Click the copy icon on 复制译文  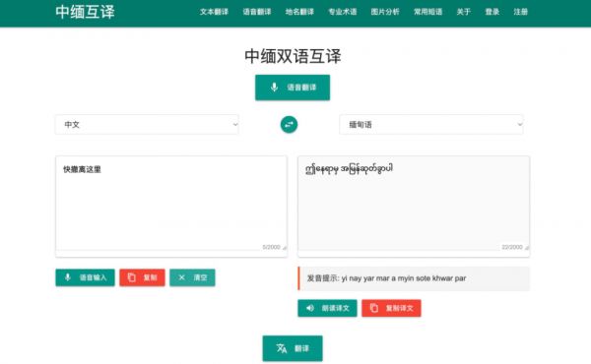(x=374, y=308)
